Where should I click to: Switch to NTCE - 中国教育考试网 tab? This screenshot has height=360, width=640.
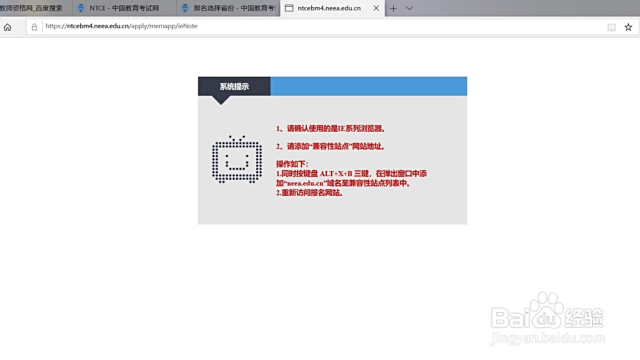coord(124,8)
